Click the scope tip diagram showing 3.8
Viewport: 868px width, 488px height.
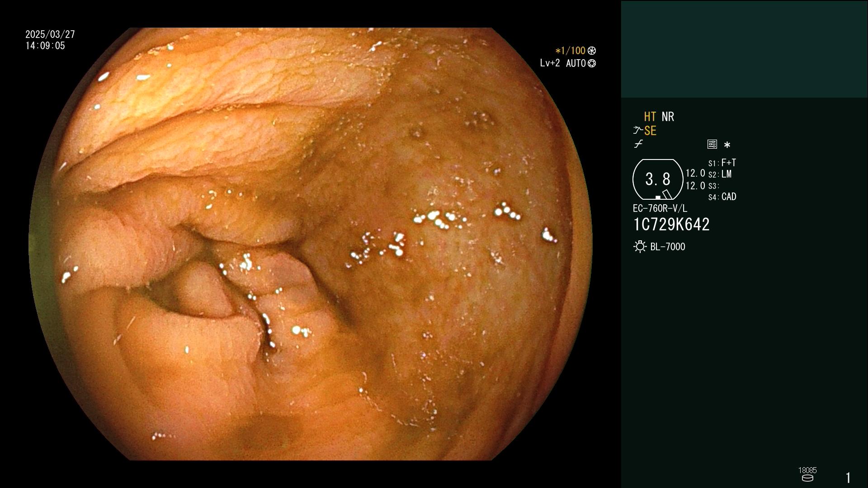pos(658,179)
